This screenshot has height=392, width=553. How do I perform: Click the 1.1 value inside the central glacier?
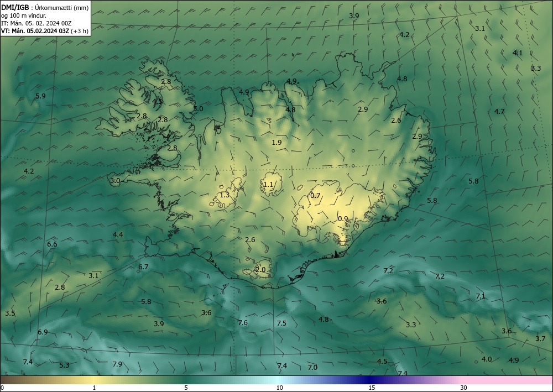pos(268,184)
